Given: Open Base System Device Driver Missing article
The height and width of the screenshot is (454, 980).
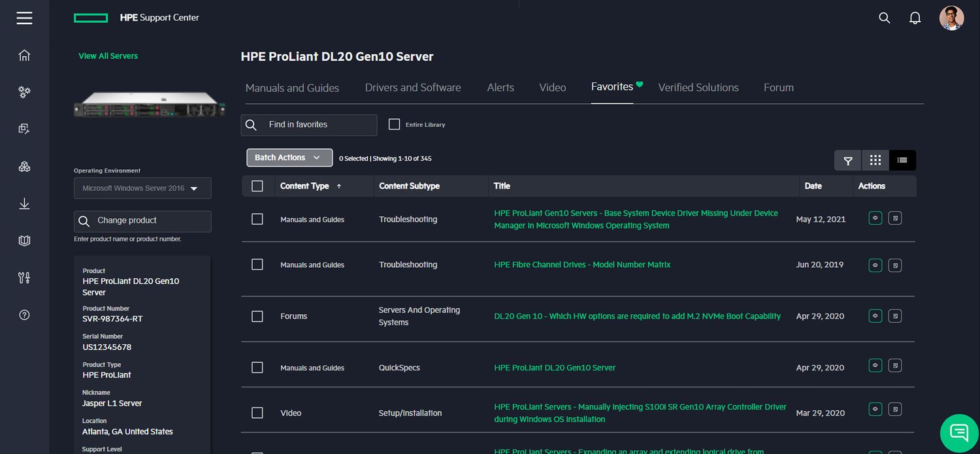Looking at the screenshot, I should coord(636,219).
